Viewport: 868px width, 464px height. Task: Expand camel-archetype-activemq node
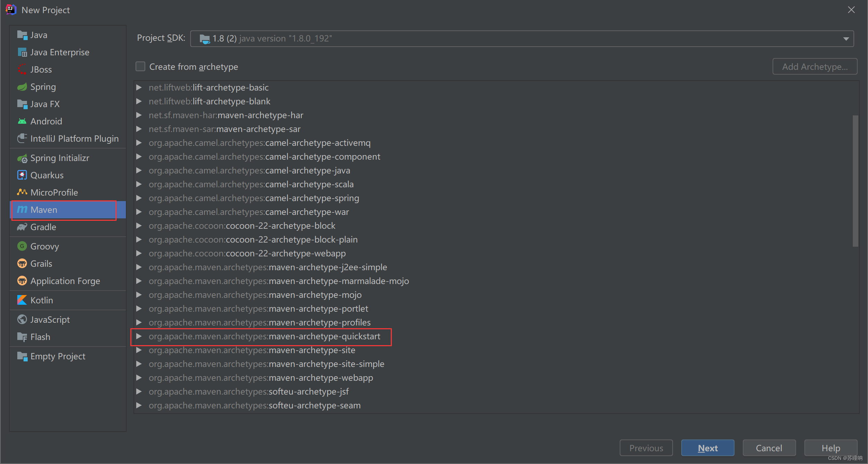(139, 143)
